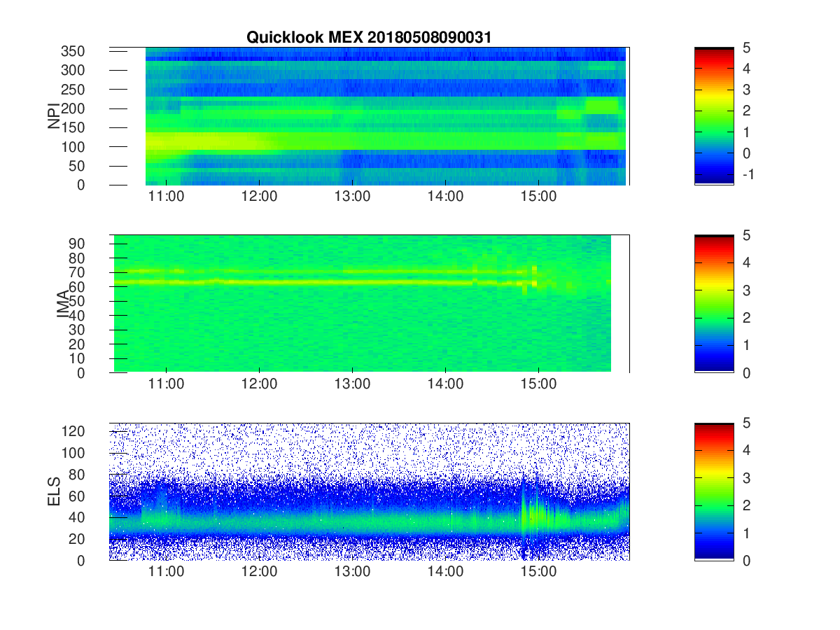Screen dimensions: 840x630
Task: Click the 15:00 tick under IMA plot
Action: pyautogui.click(x=538, y=384)
